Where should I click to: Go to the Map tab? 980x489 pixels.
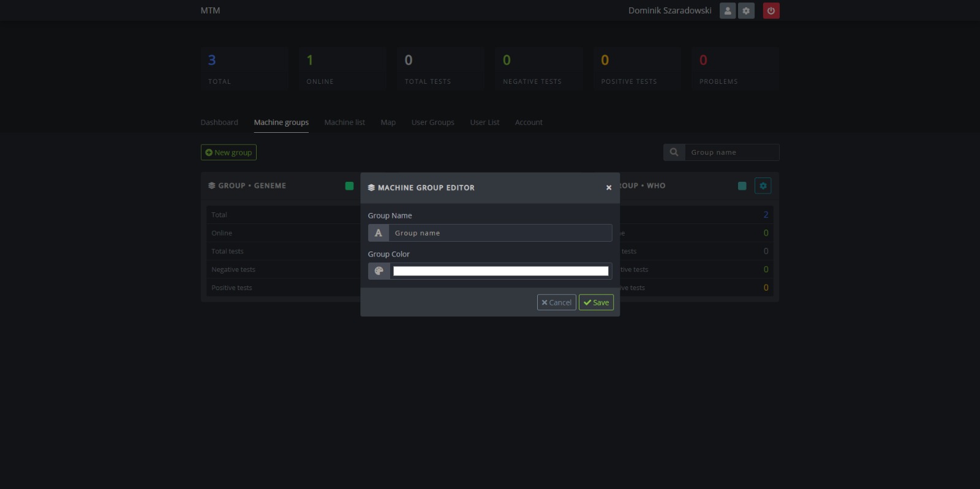tap(388, 122)
